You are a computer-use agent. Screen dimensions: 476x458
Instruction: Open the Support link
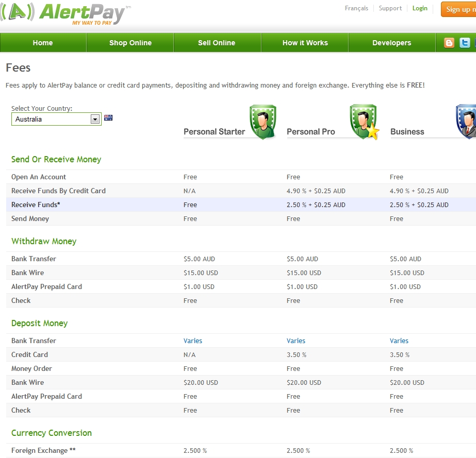(390, 8)
